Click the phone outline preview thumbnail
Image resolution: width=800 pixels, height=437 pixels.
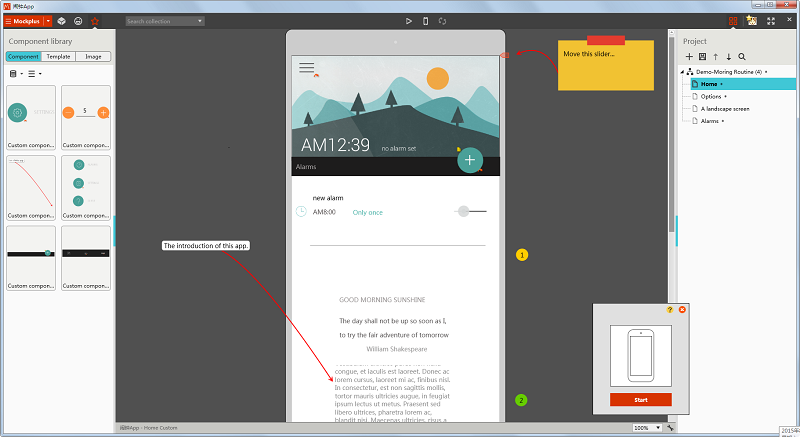[x=641, y=356]
